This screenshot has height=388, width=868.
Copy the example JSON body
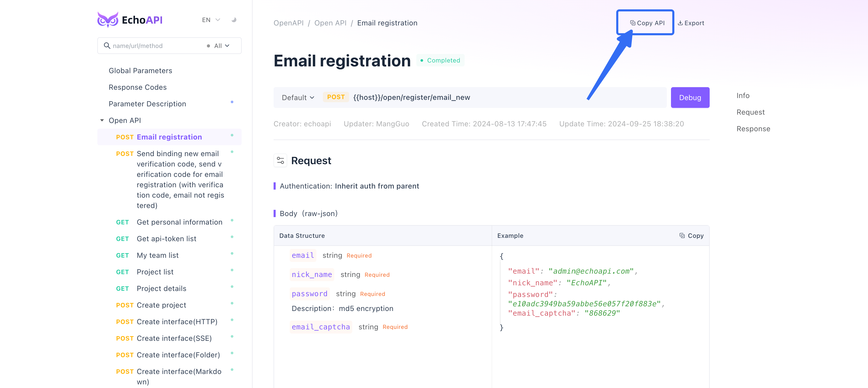[x=691, y=235]
